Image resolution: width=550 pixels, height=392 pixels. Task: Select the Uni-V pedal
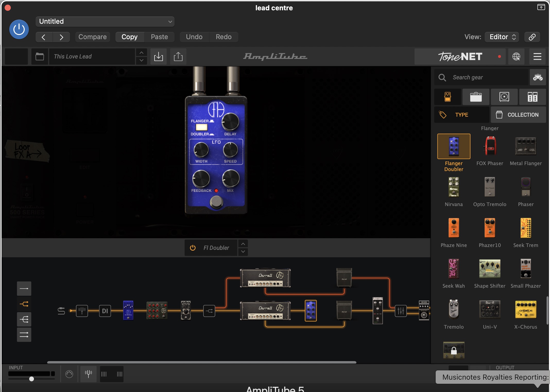click(x=490, y=309)
